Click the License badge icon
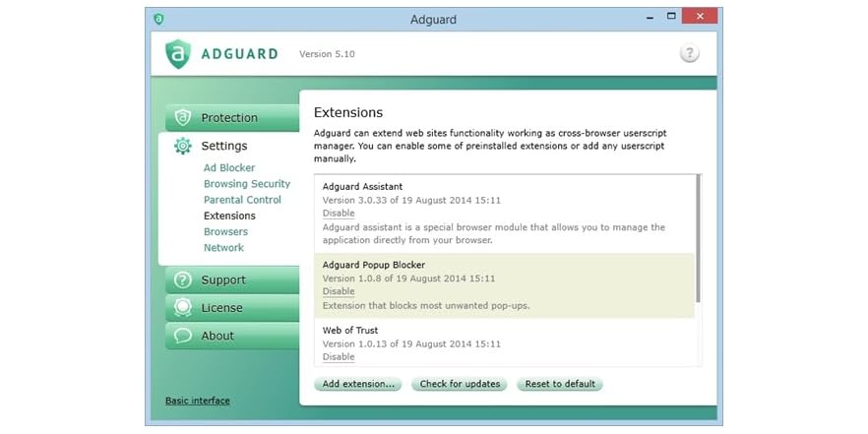Image resolution: width=868 pixels, height=434 pixels. pos(183,308)
